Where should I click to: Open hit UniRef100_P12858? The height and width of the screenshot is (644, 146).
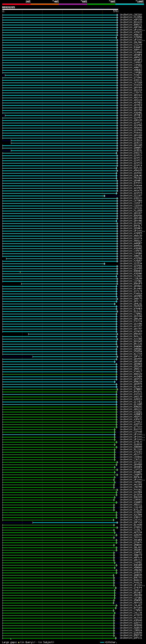(x=131, y=17)
